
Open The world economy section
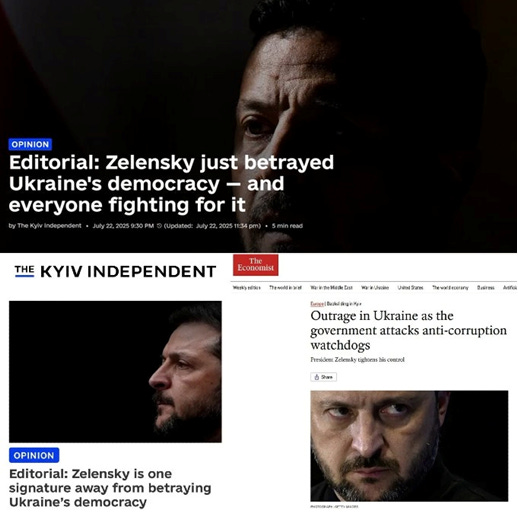click(450, 287)
